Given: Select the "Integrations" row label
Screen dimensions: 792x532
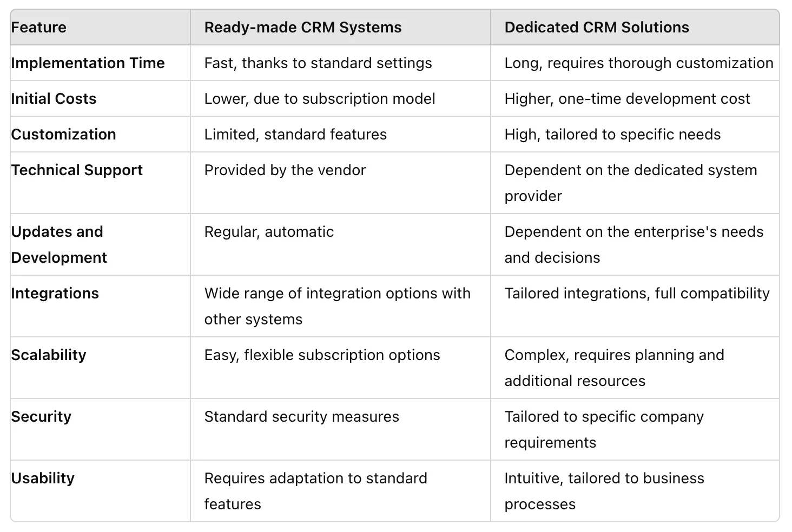Looking at the screenshot, I should tap(55, 294).
